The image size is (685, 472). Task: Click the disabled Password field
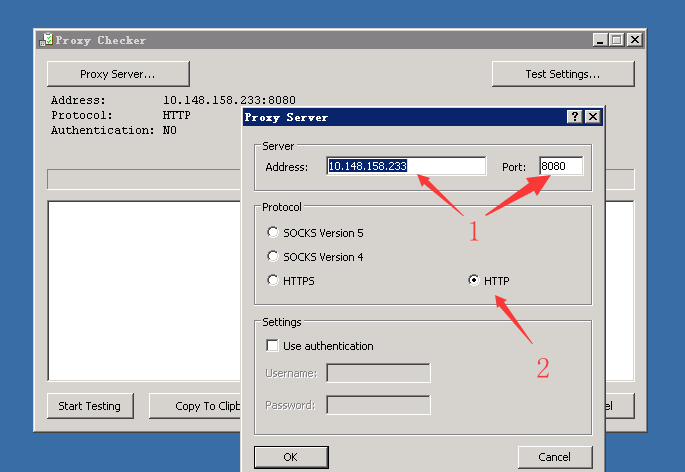(x=378, y=405)
